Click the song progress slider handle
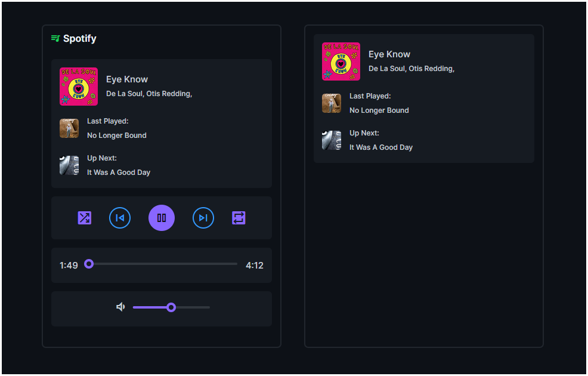The height and width of the screenshot is (376, 588). pos(89,264)
